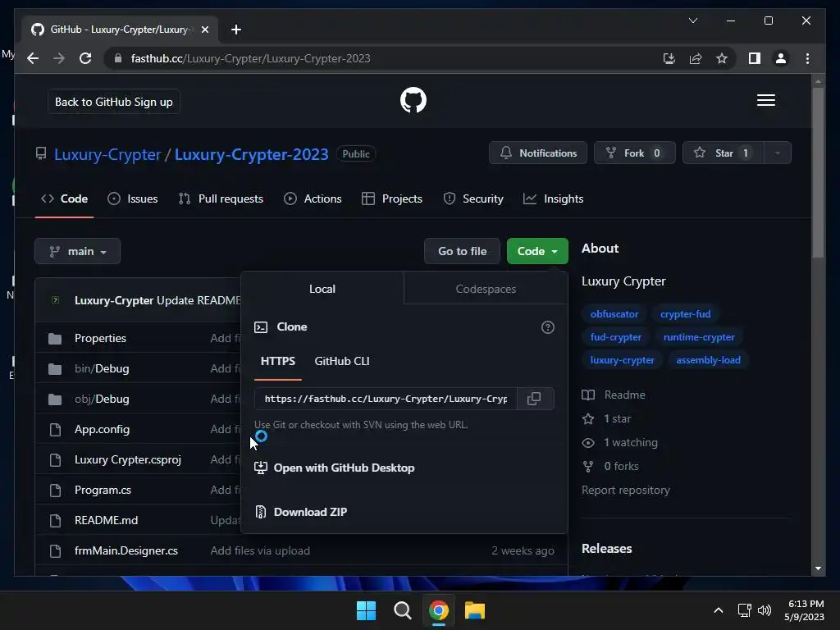Click the Properties folder icon

[x=55, y=339]
